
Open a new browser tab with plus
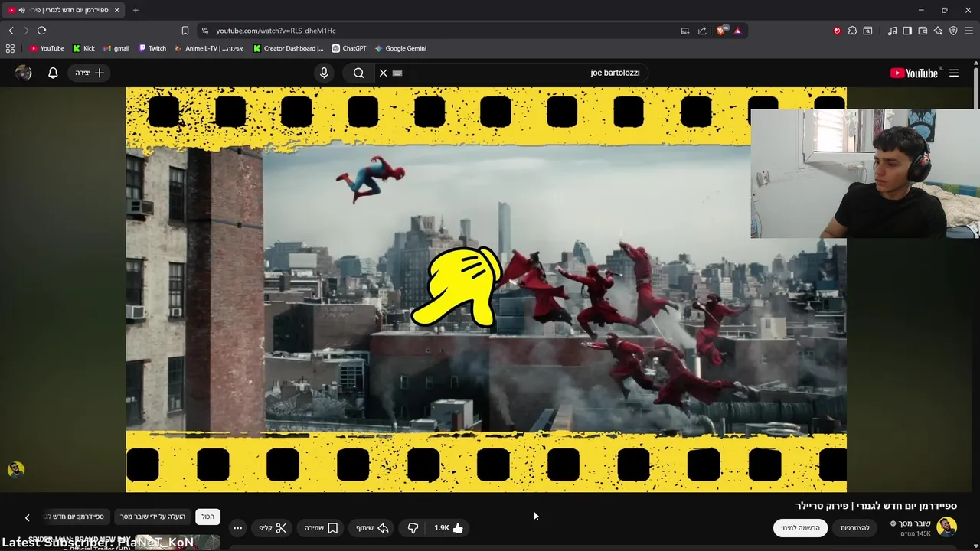point(136,10)
